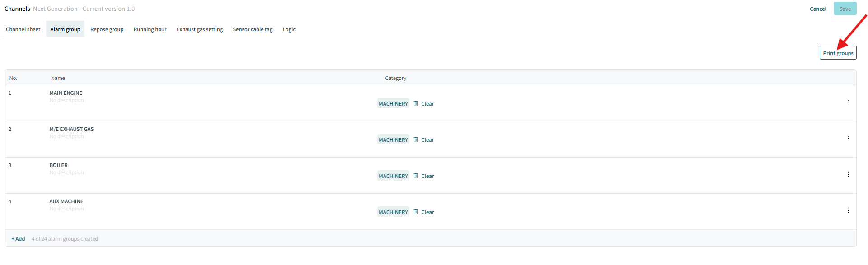Open the kebab menu for MAIN ENGINE row
Screen dimensions: 868x265
pyautogui.click(x=848, y=102)
